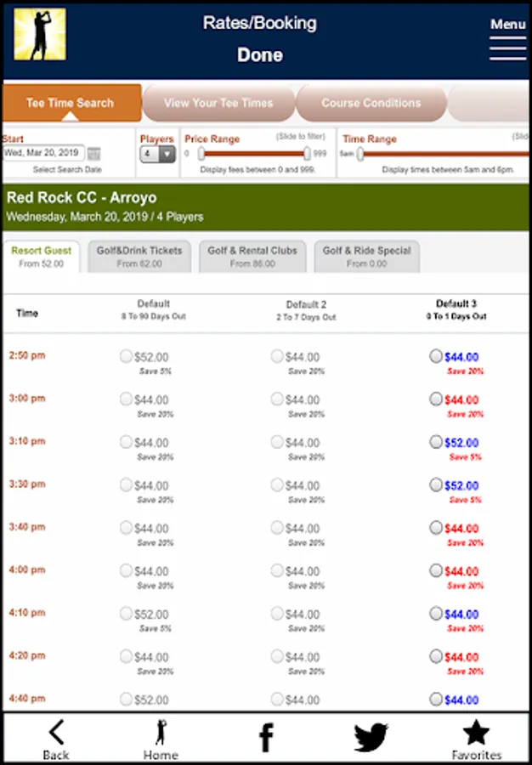The width and height of the screenshot is (532, 765).
Task: Select 3:40 pm Default 3 $44.00 radio
Action: point(436,528)
